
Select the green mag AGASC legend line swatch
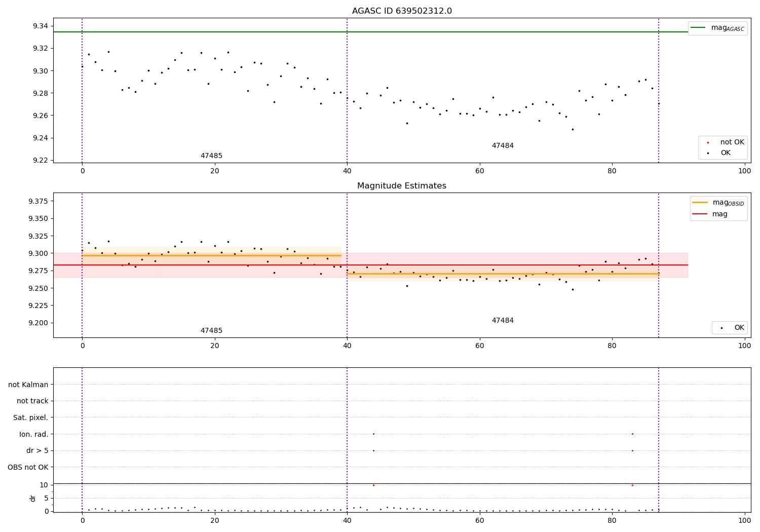(x=698, y=28)
